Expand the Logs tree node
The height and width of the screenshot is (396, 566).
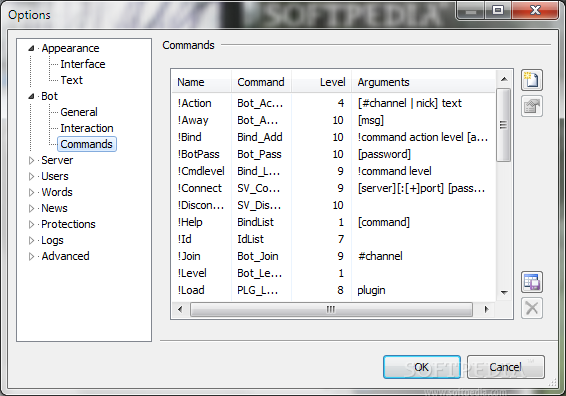pos(31,240)
